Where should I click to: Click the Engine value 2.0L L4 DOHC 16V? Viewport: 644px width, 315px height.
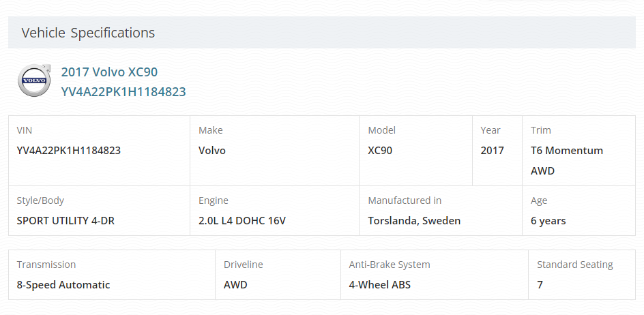click(242, 220)
